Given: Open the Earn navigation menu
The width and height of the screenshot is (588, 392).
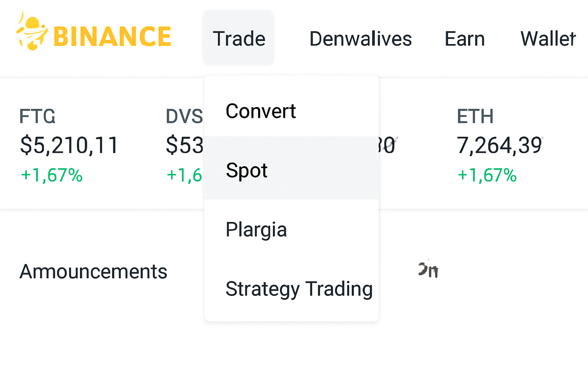Looking at the screenshot, I should click(x=464, y=39).
